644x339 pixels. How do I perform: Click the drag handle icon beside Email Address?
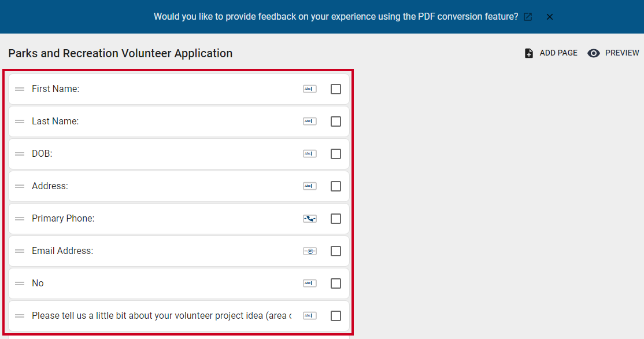pyautogui.click(x=20, y=251)
